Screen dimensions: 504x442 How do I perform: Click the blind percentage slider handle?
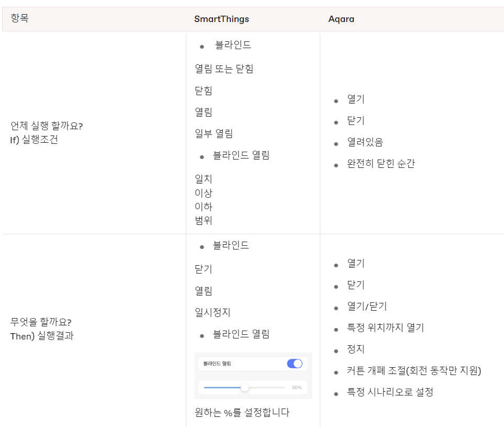(x=245, y=388)
